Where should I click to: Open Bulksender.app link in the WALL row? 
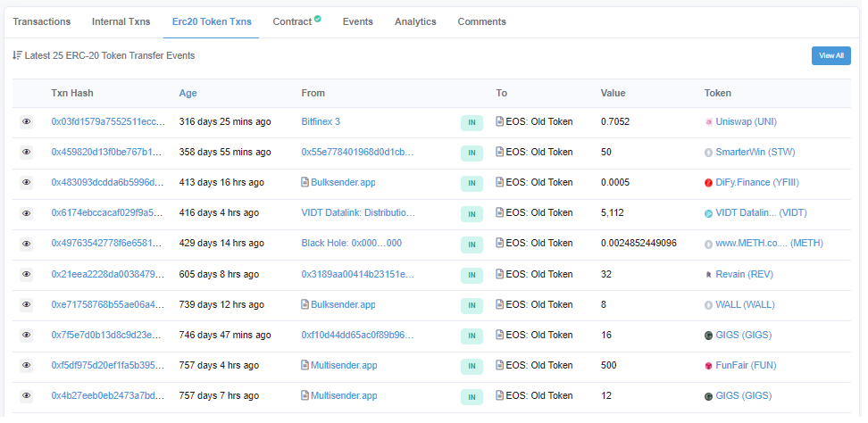coord(343,304)
